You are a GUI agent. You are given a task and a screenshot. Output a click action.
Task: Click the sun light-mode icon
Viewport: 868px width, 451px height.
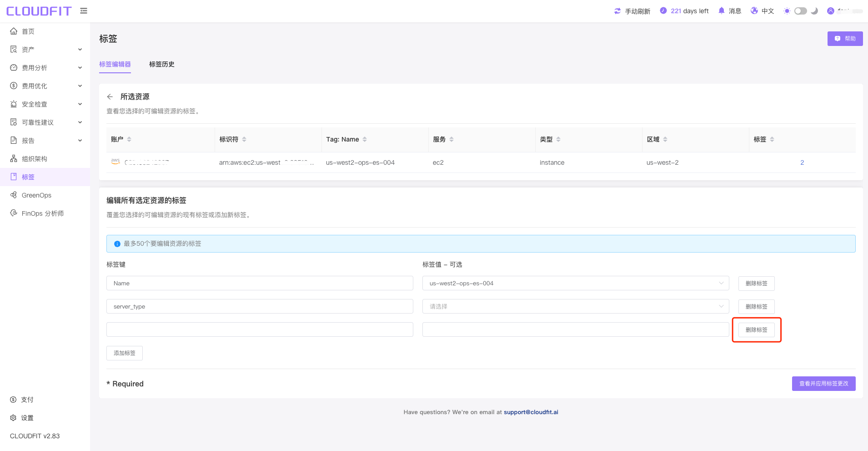787,11
